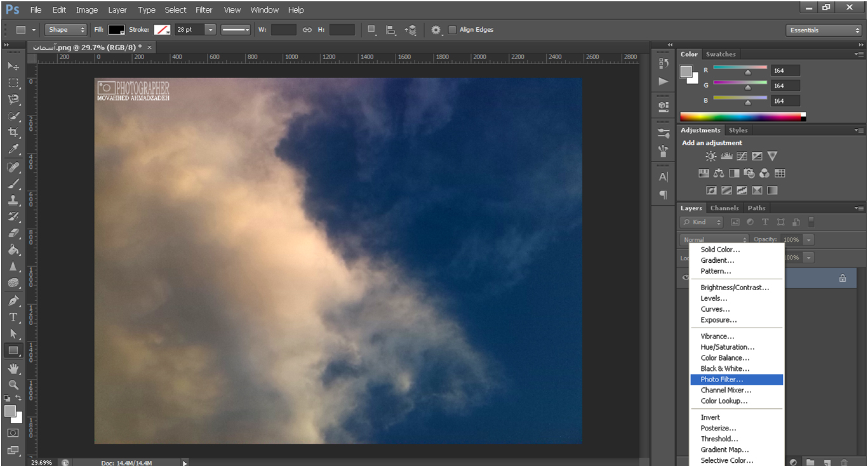
Task: Toggle the smart object filter in Layers
Action: pyautogui.click(x=796, y=222)
